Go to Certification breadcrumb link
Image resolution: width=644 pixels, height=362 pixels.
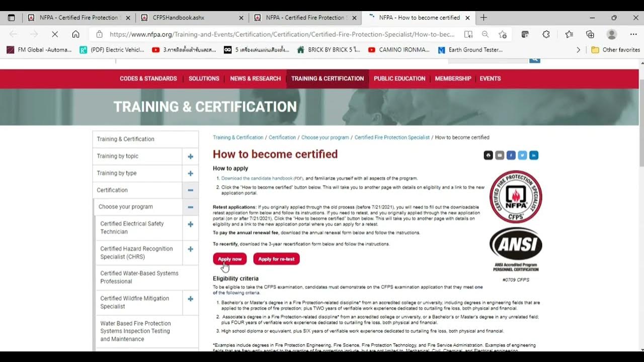tap(282, 137)
